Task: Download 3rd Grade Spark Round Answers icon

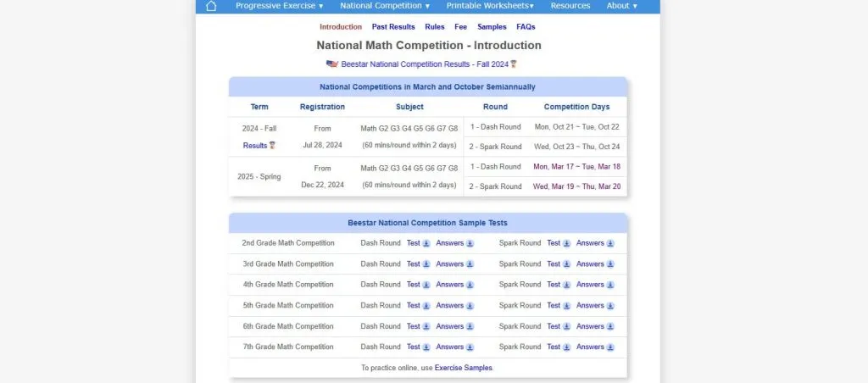Action: point(610,264)
